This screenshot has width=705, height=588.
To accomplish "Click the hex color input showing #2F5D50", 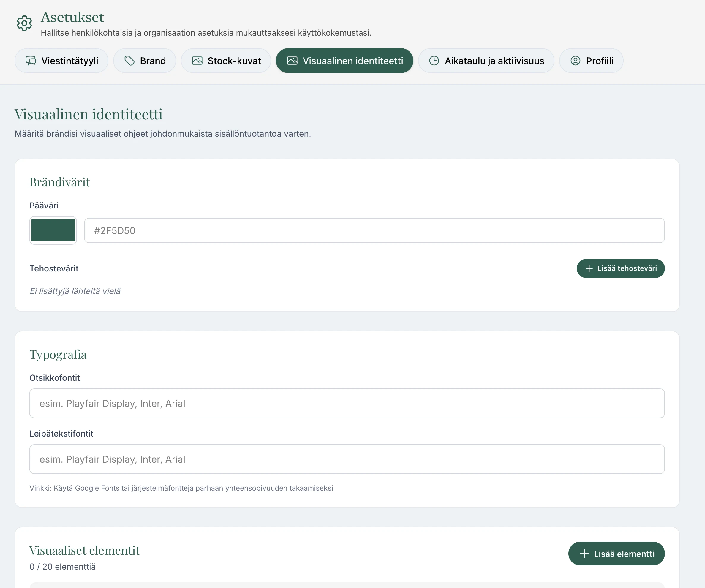I will point(374,230).
